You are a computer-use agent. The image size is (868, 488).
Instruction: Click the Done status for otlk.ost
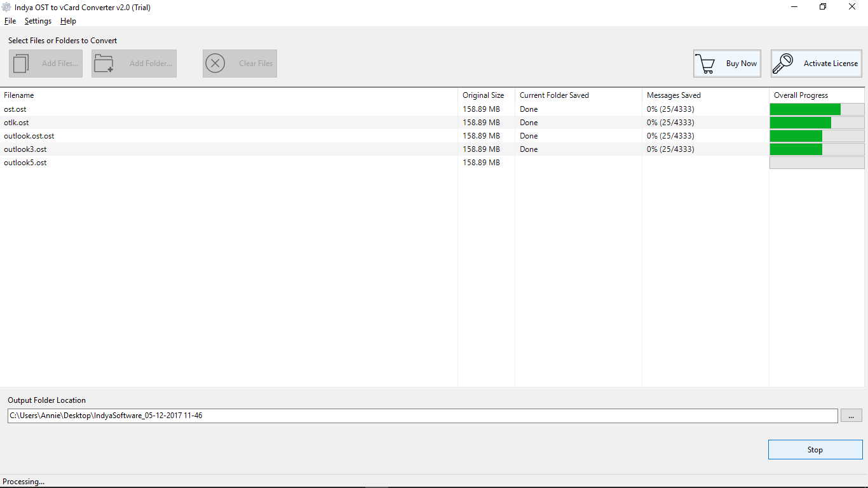(529, 123)
